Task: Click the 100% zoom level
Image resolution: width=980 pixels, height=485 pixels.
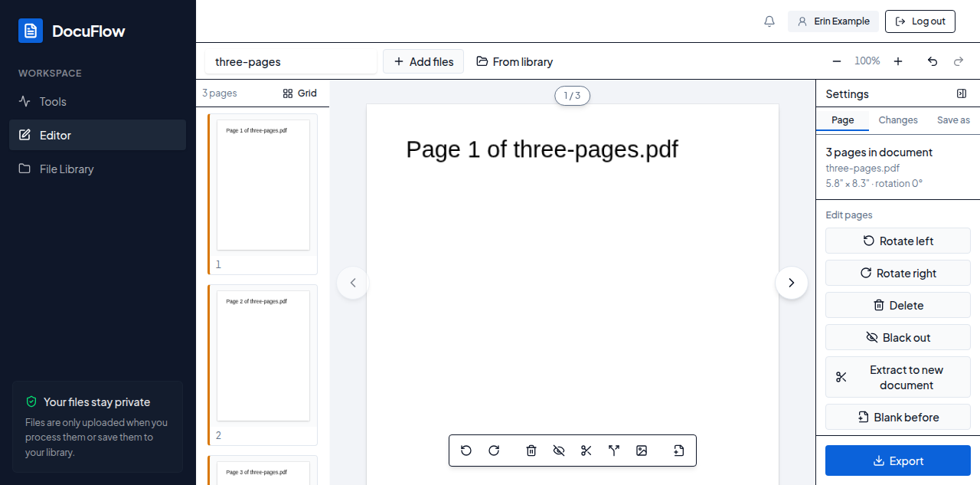Action: 867,61
